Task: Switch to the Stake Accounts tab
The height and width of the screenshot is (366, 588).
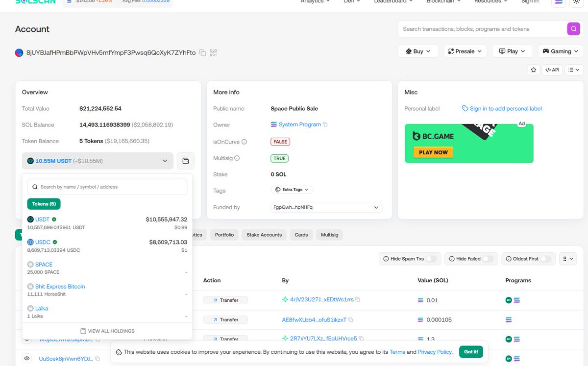Action: pos(264,235)
